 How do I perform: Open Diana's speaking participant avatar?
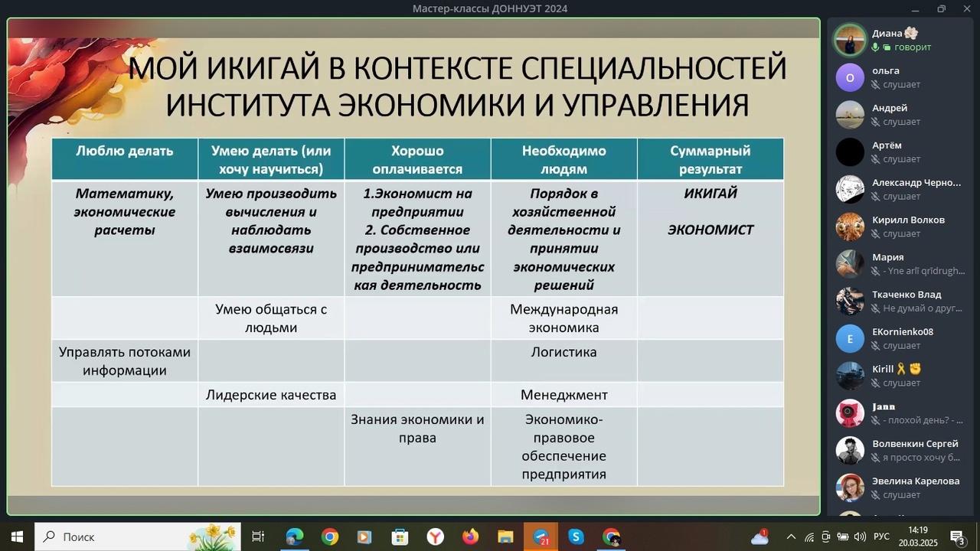click(x=850, y=40)
